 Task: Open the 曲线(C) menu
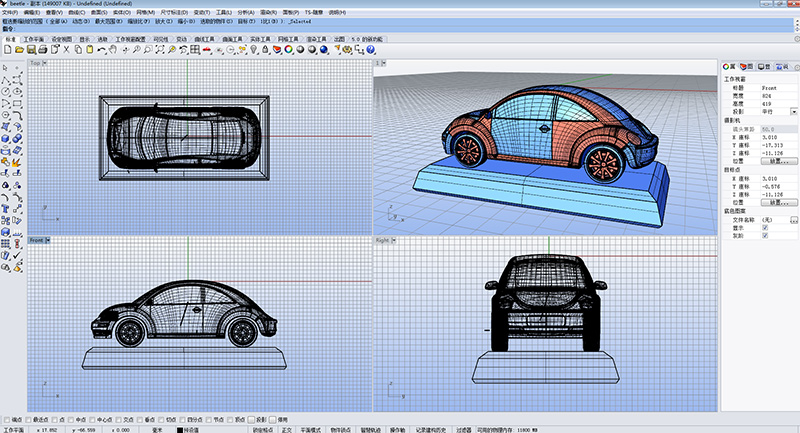(x=77, y=12)
